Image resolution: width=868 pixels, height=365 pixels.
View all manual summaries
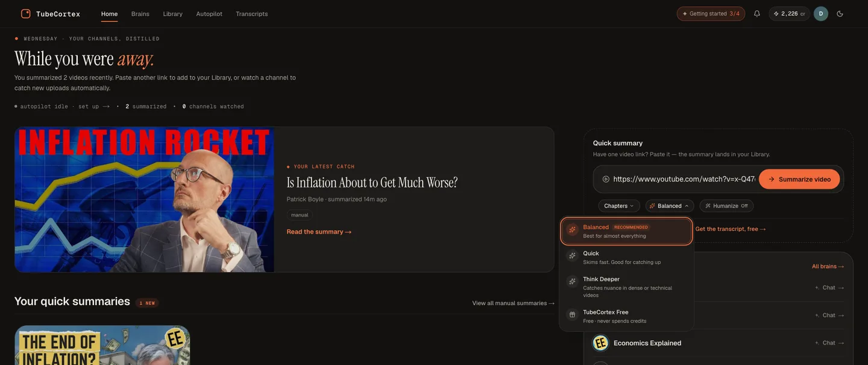click(513, 303)
